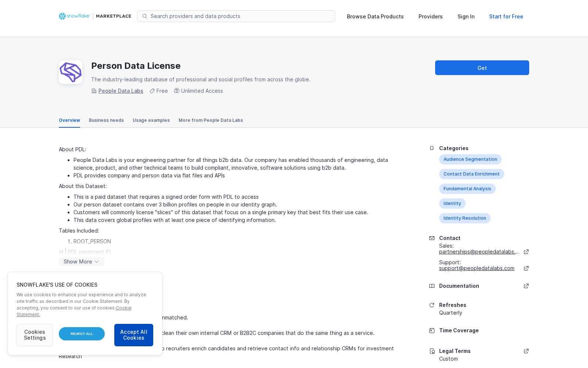This screenshot has width=588, height=368.
Task: Click the Contact envelope icon
Action: (x=432, y=238)
